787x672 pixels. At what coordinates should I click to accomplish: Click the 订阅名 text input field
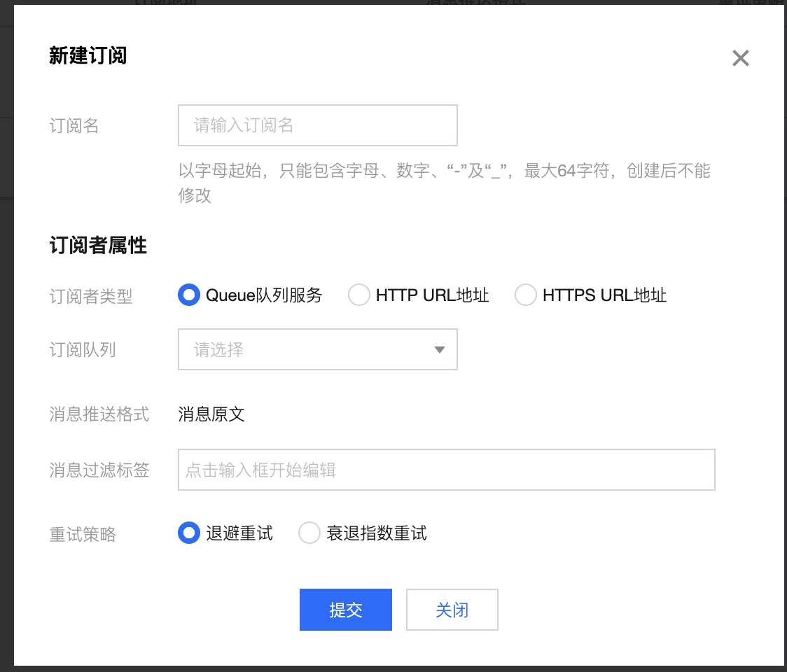tap(318, 125)
